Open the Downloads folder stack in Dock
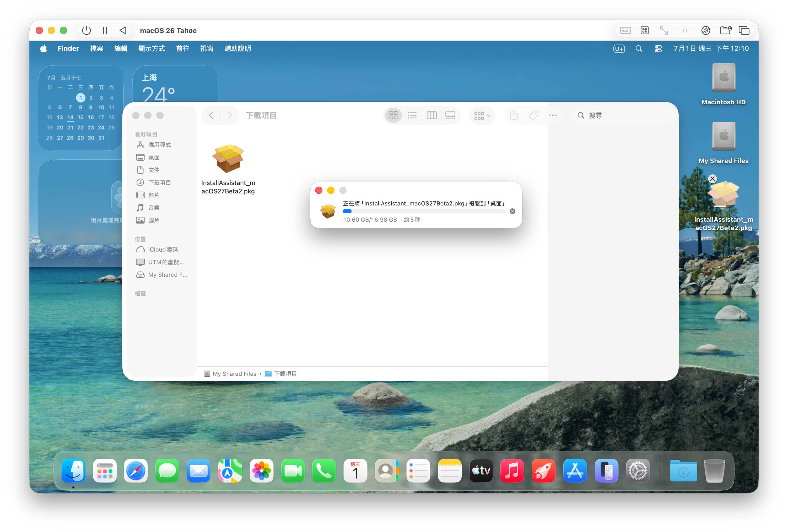Screen dimensions: 788x532 (x=683, y=471)
